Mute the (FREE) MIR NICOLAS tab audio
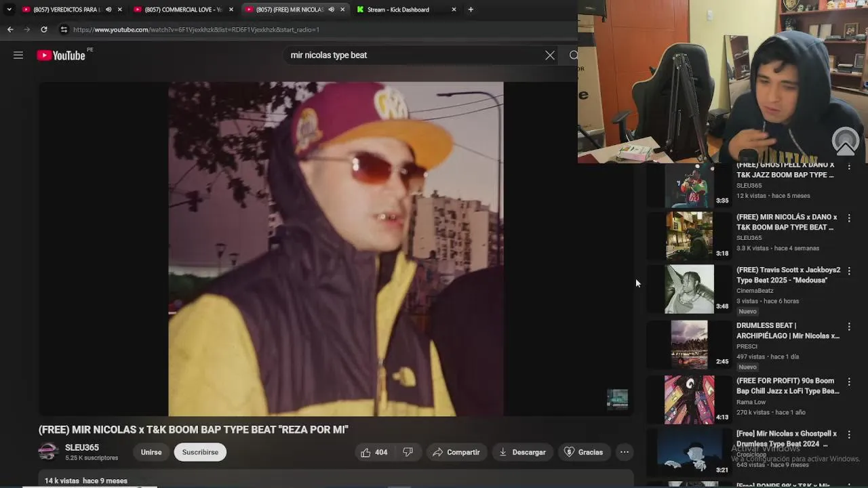This screenshot has height=488, width=868. [x=331, y=9]
